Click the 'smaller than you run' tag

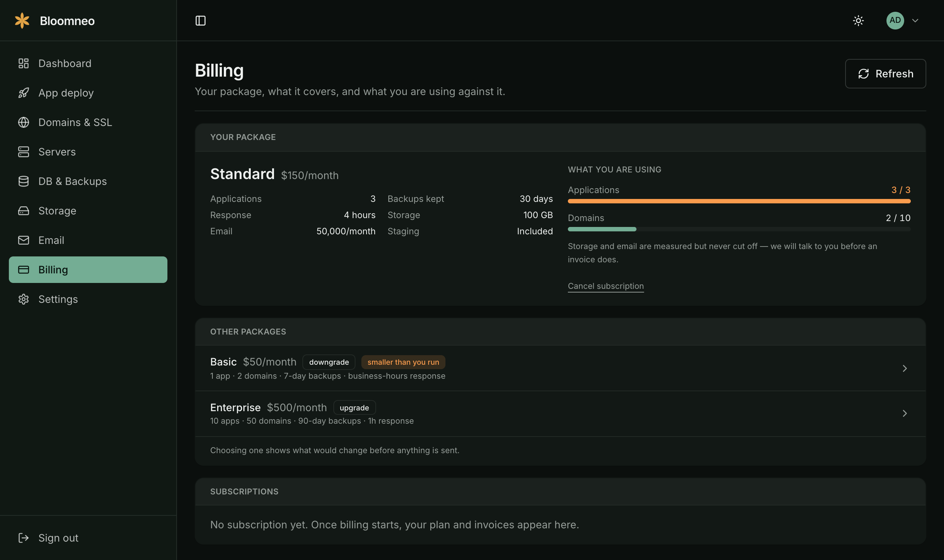(x=403, y=362)
